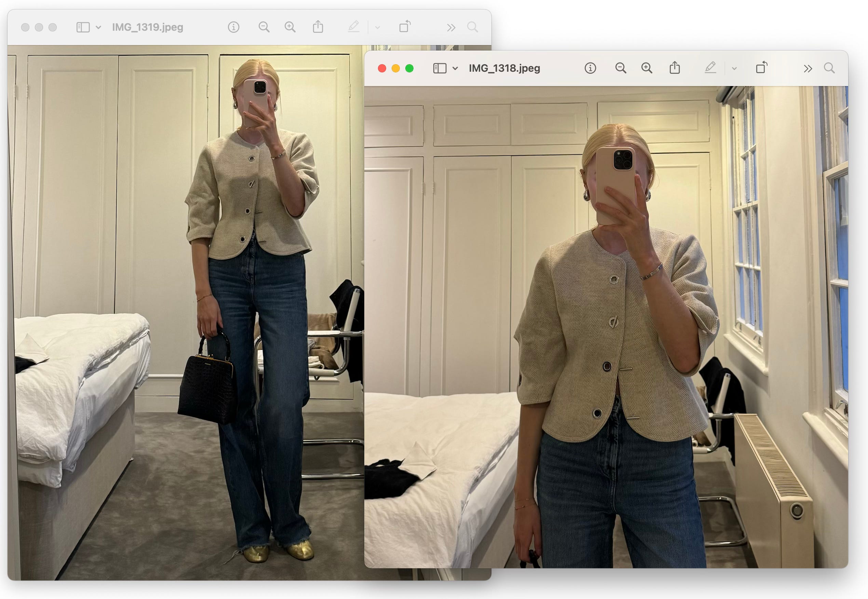The height and width of the screenshot is (599, 868).
Task: Expand sidebar view options in IMG_1318.jpeg window
Action: click(455, 68)
